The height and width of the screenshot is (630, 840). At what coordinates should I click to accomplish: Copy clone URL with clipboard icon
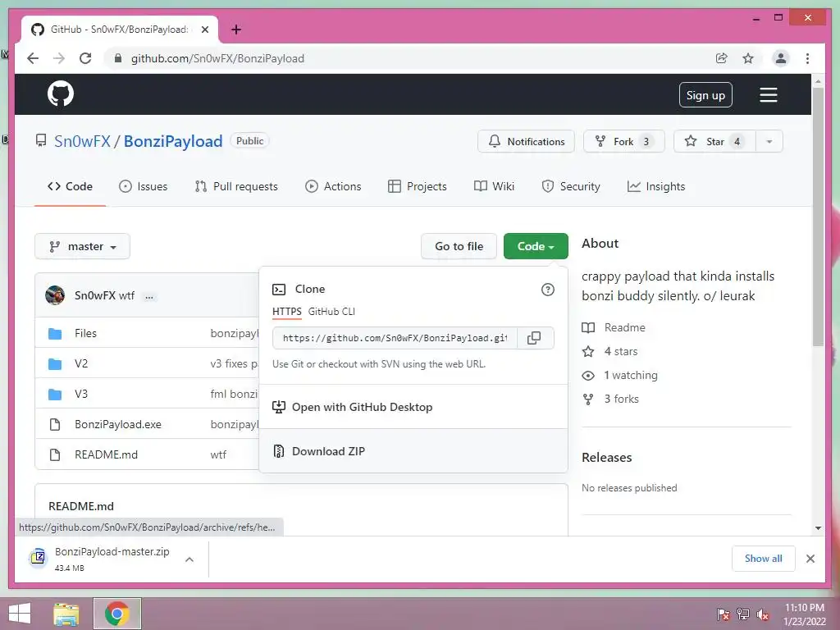click(x=534, y=338)
